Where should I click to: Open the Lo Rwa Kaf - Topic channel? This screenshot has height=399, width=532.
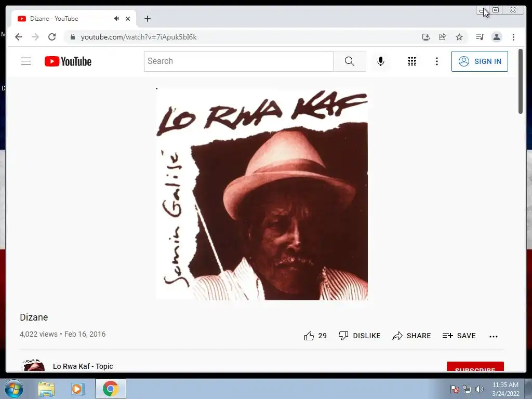[x=83, y=366]
